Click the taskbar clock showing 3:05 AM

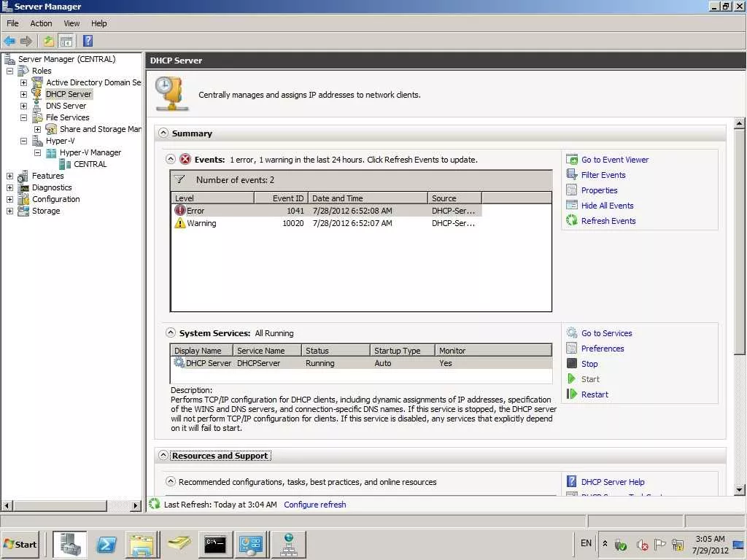[x=710, y=544]
